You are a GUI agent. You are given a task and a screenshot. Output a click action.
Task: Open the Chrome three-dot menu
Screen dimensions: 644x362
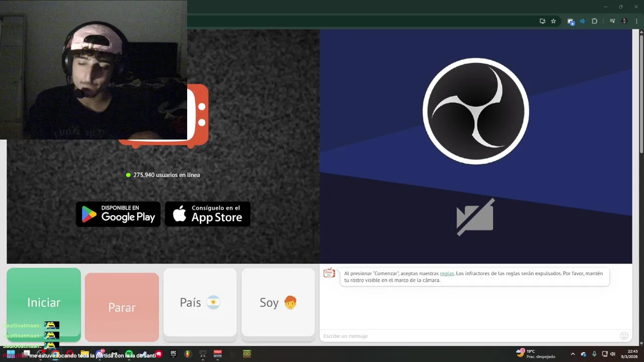click(636, 21)
